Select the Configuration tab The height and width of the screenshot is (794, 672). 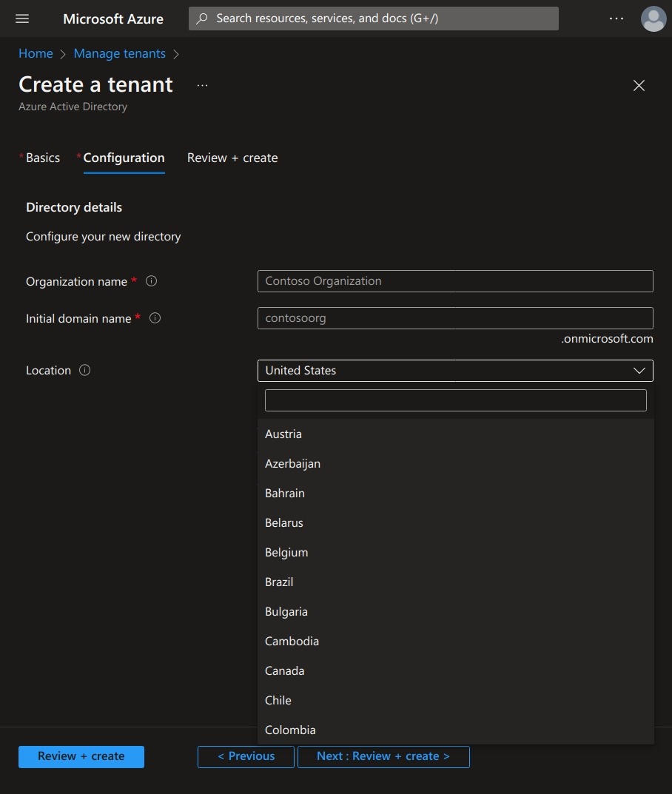pos(124,158)
